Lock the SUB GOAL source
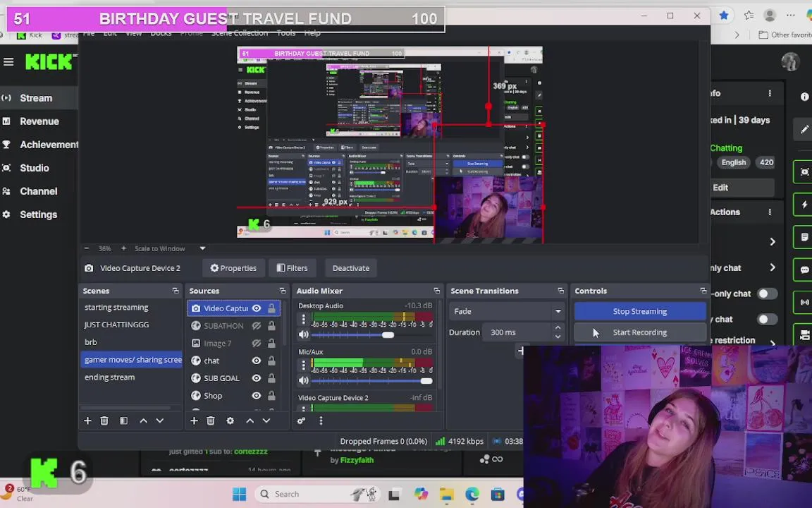Screen dimensions: 812x508 point(271,378)
